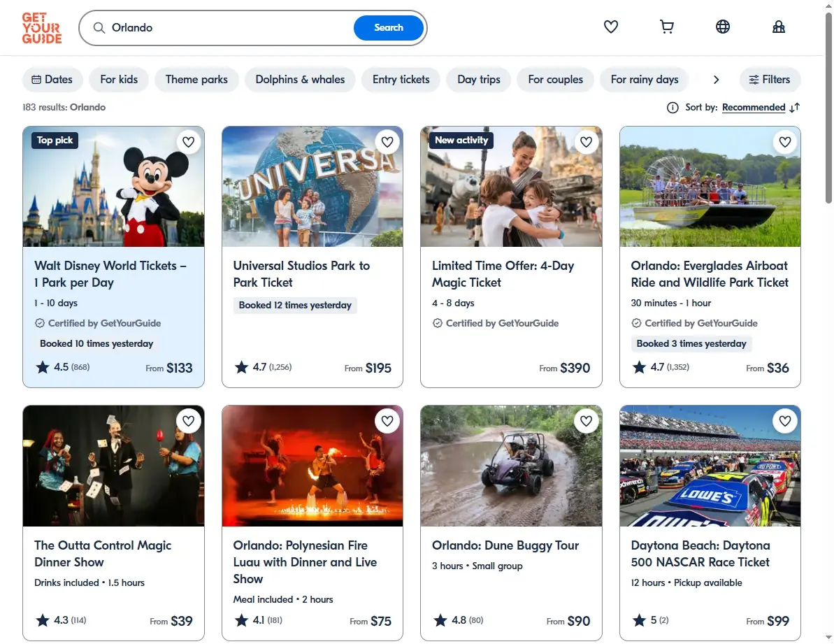Image resolution: width=834 pixels, height=644 pixels.
Task: Click the blue Search button
Action: coord(388,28)
